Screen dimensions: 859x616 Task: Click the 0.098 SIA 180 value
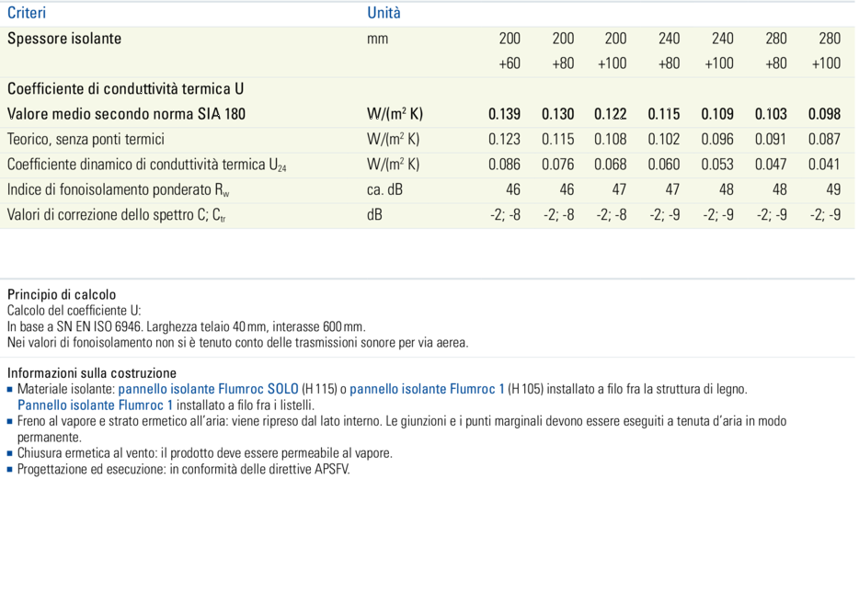(824, 115)
